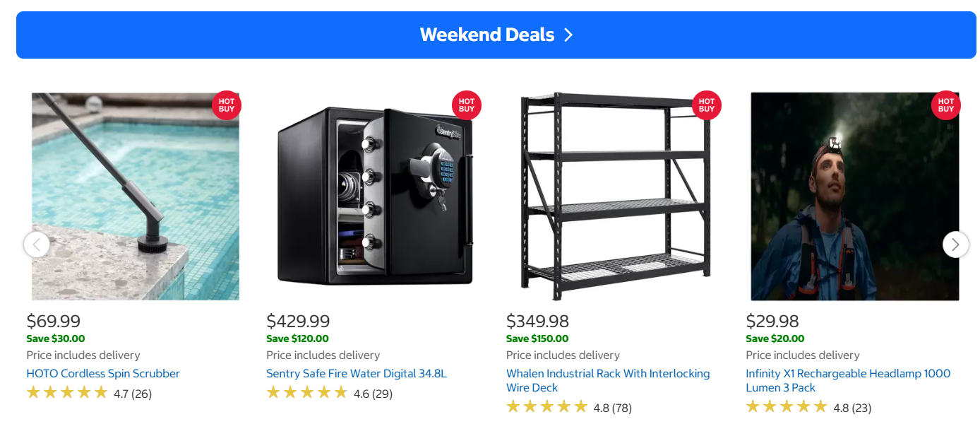
Task: Click Hot Buy badge on Sentry Safe
Action: pos(467,105)
